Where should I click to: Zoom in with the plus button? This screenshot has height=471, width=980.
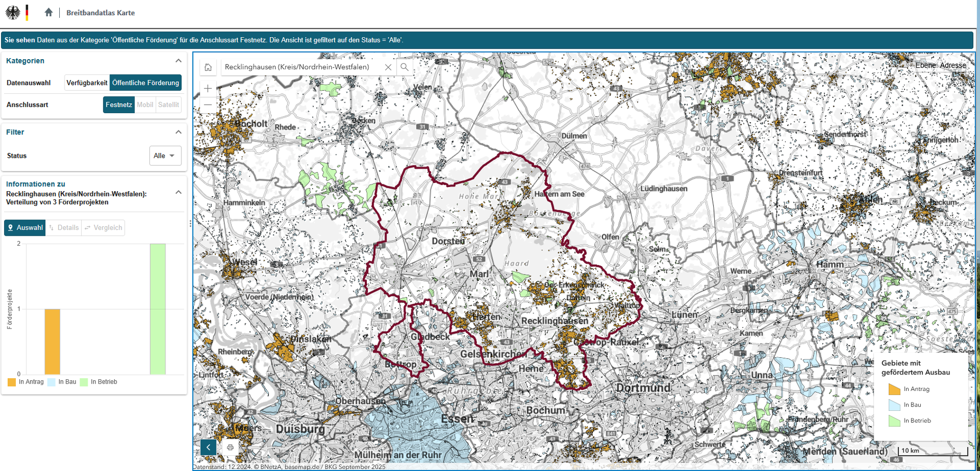click(208, 89)
